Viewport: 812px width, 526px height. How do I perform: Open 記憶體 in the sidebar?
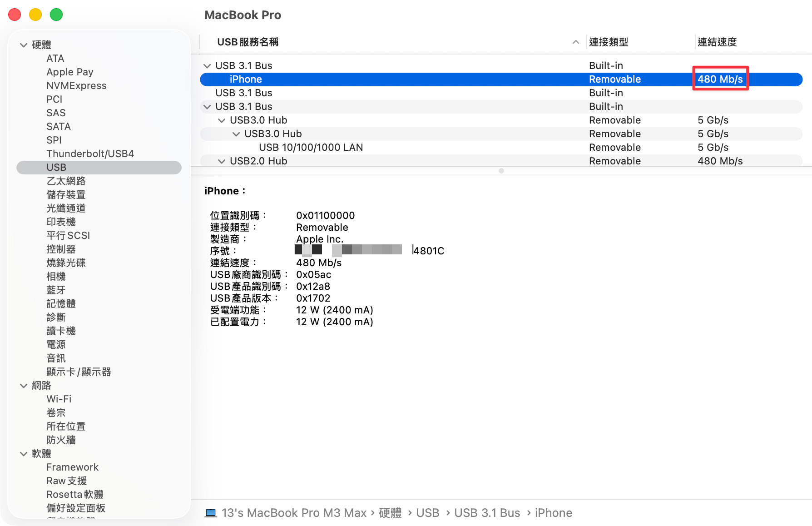tap(61, 304)
